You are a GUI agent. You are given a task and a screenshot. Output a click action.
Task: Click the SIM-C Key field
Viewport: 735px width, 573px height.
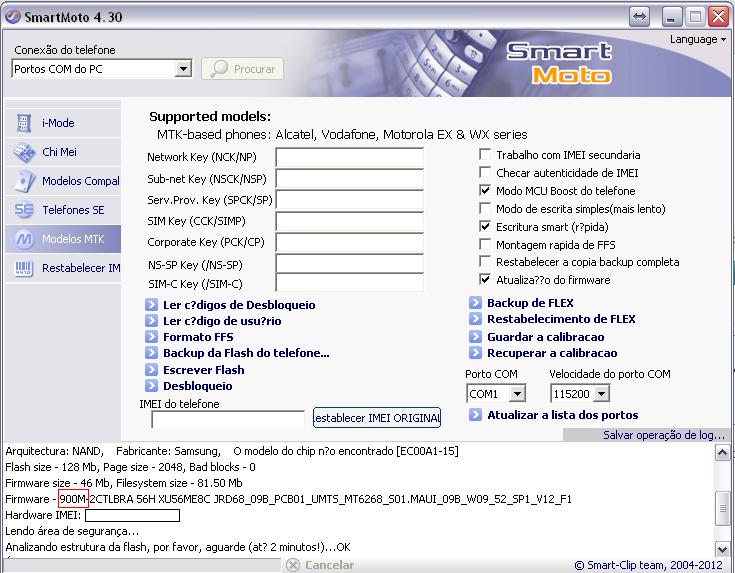point(350,283)
